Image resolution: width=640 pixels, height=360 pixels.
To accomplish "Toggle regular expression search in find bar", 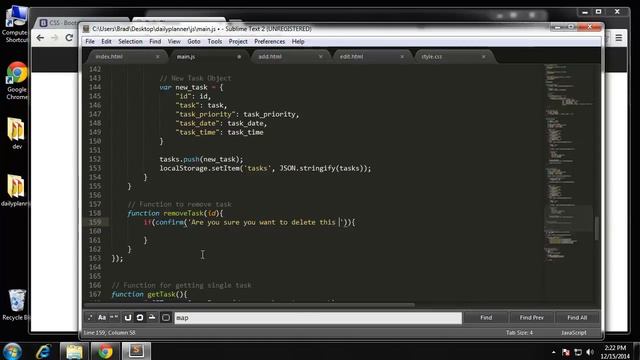I will pyautogui.click(x=90, y=317).
